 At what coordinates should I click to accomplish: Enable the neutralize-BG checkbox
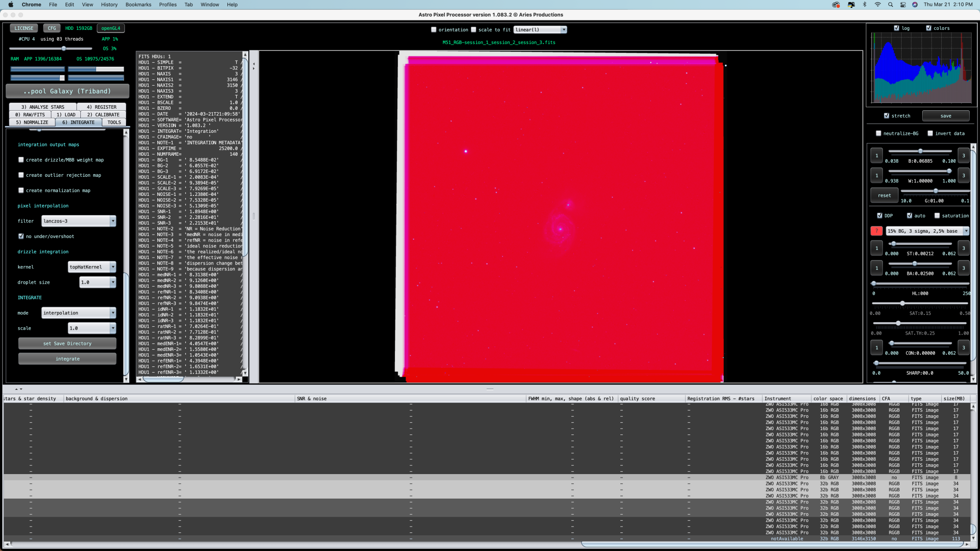click(x=879, y=133)
